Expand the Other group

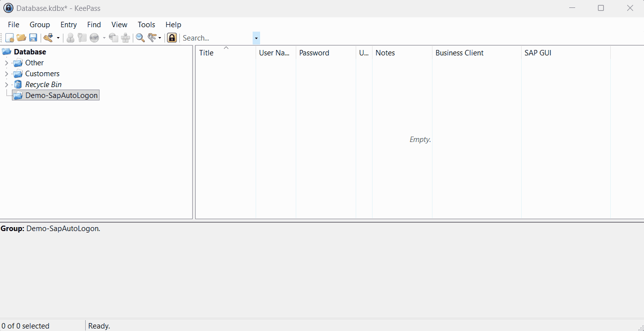(6, 63)
